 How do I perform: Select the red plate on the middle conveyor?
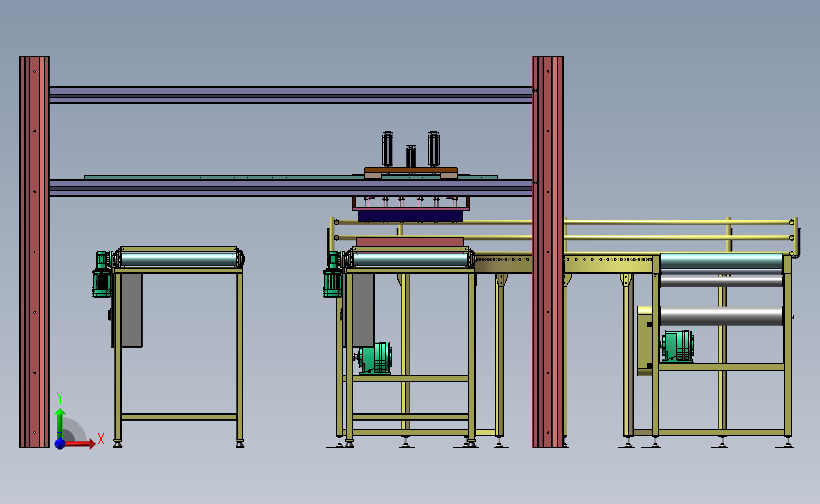coord(410,241)
